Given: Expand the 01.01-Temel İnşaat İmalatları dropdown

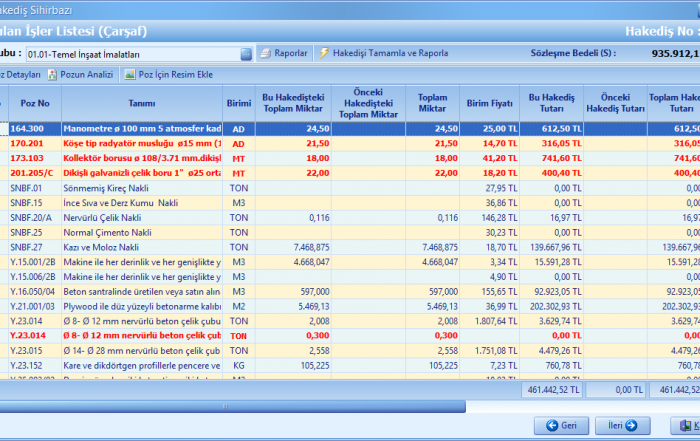Looking at the screenshot, I should pyautogui.click(x=246, y=54).
